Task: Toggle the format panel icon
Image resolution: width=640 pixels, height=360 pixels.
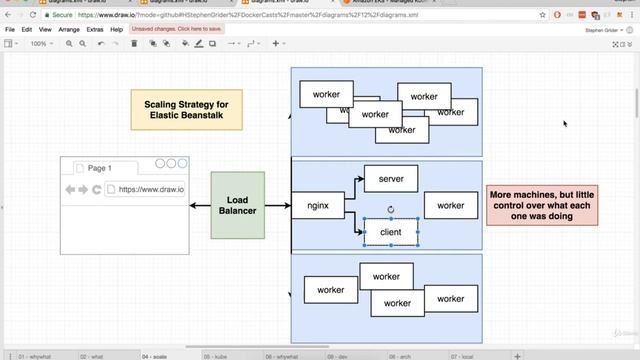Action: 622,44
